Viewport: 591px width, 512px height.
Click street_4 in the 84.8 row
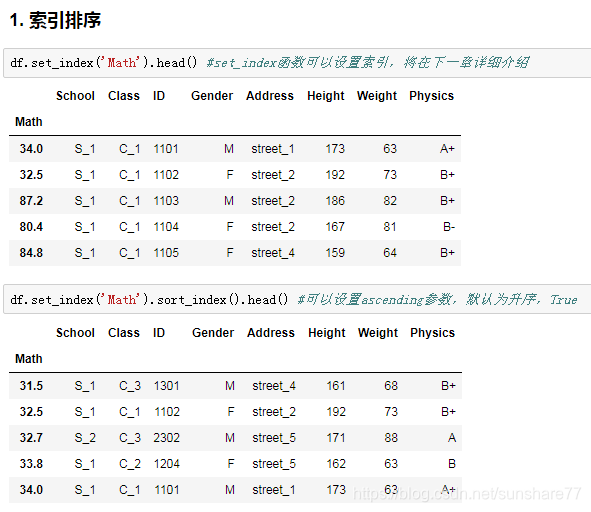point(273,253)
